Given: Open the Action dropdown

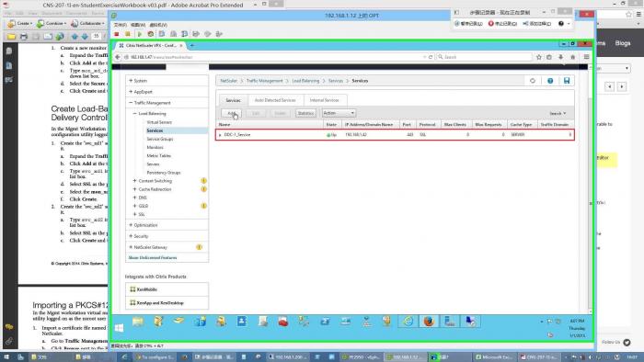Looking at the screenshot, I should click(339, 113).
